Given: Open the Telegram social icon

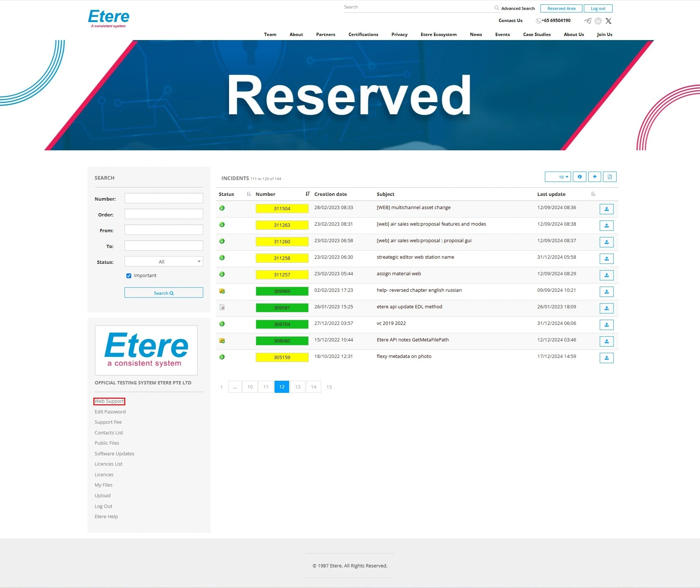Looking at the screenshot, I should pos(588,21).
